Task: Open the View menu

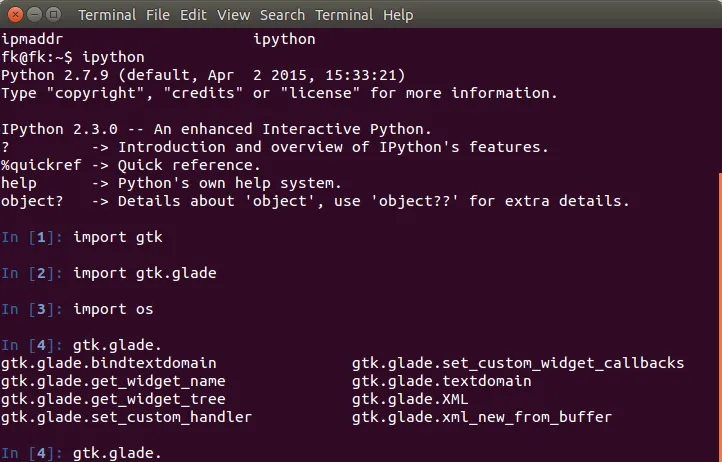Action: (233, 15)
